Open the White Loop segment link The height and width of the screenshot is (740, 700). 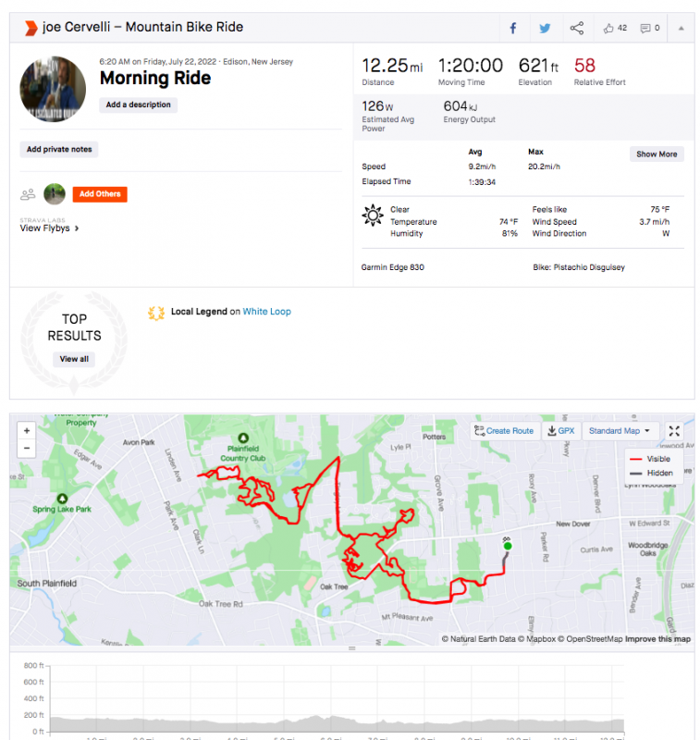coord(266,312)
